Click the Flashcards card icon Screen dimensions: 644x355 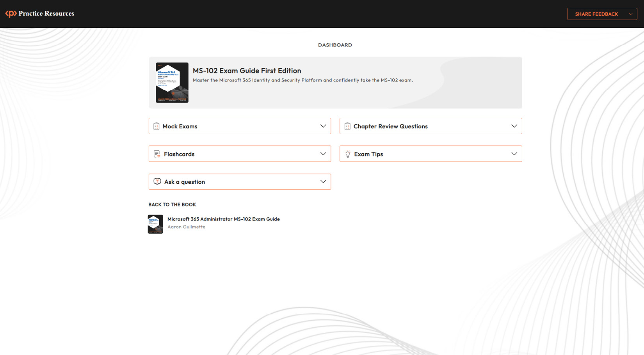(x=157, y=154)
